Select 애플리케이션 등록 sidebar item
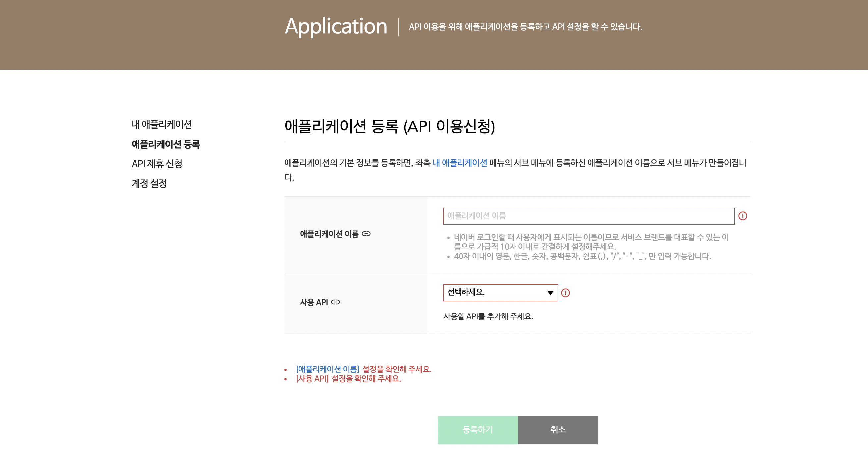 tap(166, 144)
